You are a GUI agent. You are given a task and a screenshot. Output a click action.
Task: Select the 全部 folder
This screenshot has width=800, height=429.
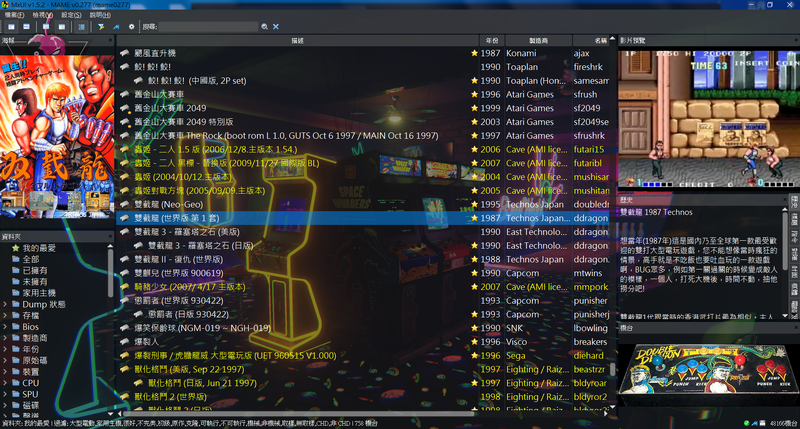tap(31, 259)
